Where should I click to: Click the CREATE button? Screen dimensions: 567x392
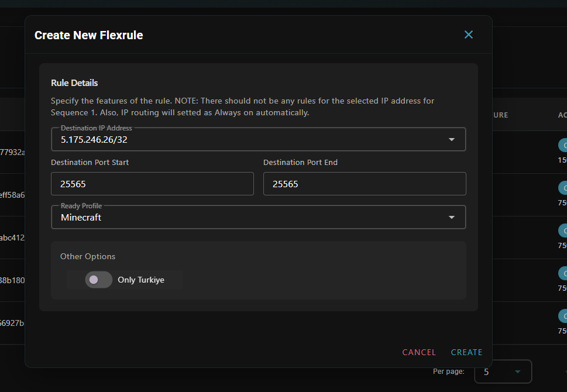coord(466,352)
